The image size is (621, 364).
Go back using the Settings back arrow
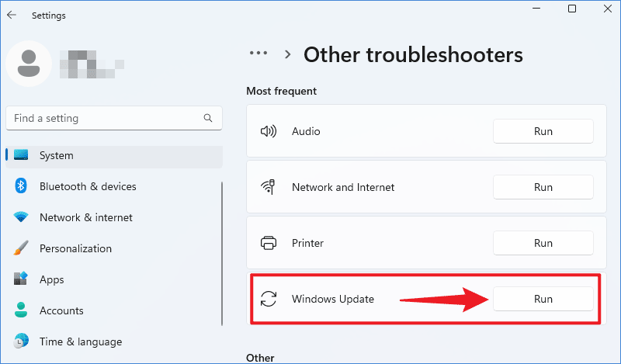coord(12,15)
